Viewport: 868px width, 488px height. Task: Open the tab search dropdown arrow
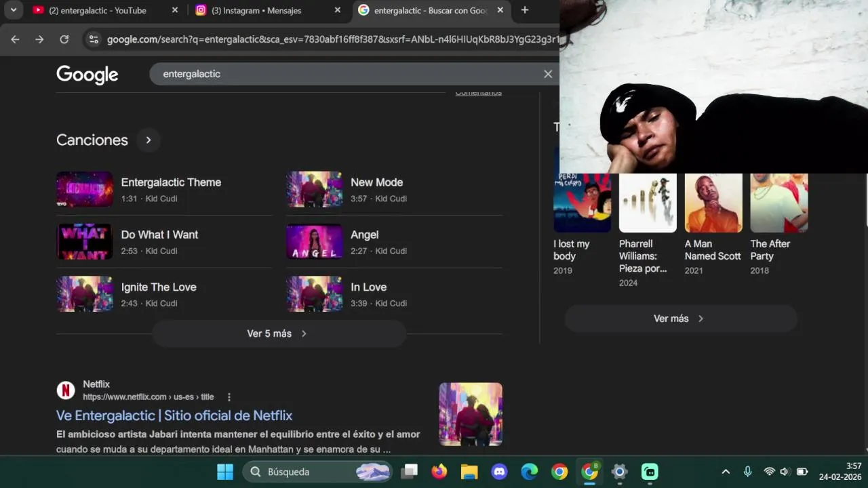[13, 10]
